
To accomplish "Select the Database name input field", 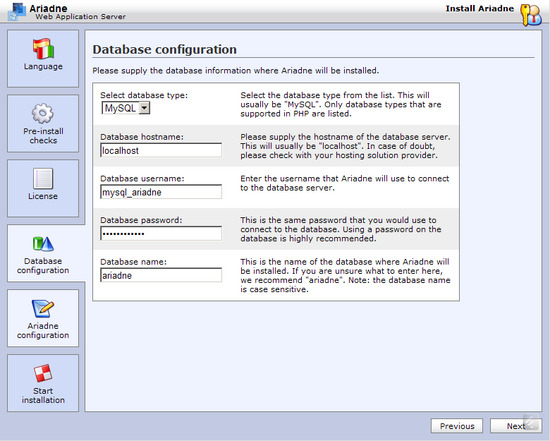I will 161,275.
